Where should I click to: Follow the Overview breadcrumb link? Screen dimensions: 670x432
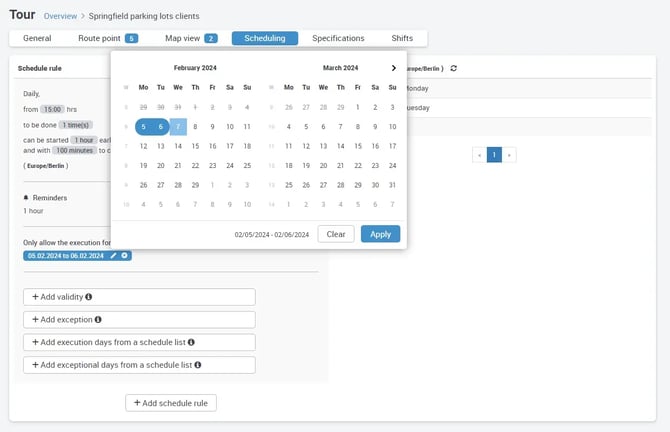pos(60,16)
